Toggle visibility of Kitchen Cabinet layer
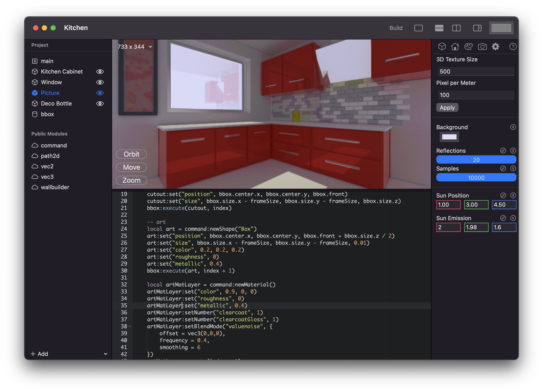This screenshot has width=543, height=392. click(x=100, y=71)
